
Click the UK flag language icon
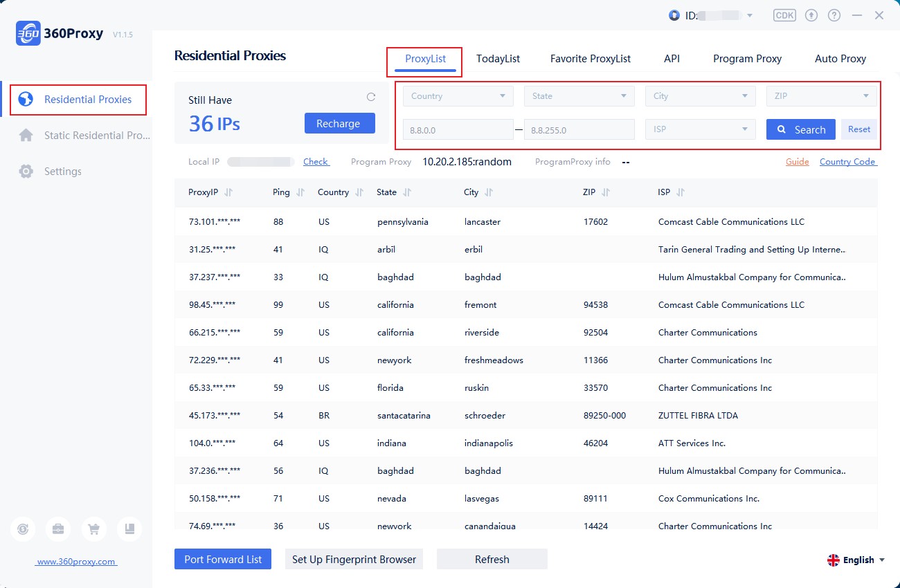834,560
